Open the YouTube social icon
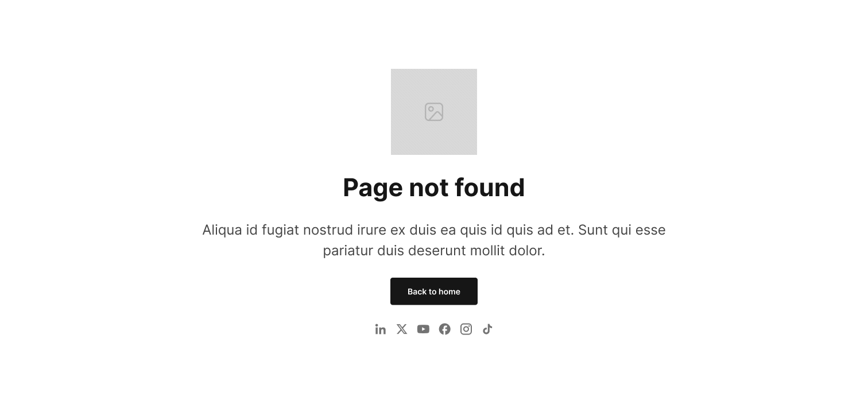This screenshot has height=405, width=868. pyautogui.click(x=423, y=329)
